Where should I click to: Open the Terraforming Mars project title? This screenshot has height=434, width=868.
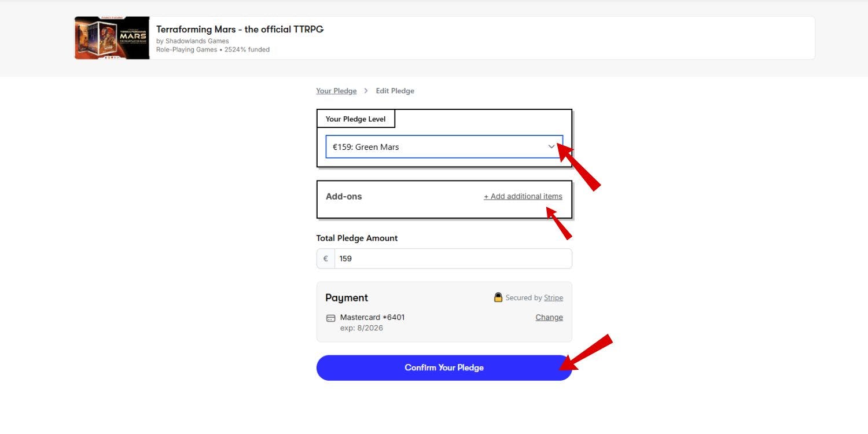click(x=240, y=30)
